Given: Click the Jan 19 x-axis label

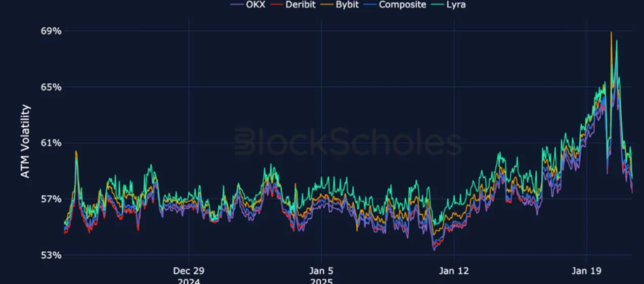Looking at the screenshot, I should 586,271.
